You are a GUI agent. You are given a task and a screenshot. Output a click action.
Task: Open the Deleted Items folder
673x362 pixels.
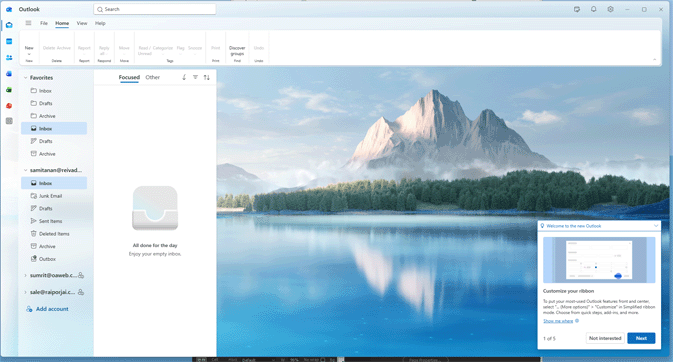54,234
